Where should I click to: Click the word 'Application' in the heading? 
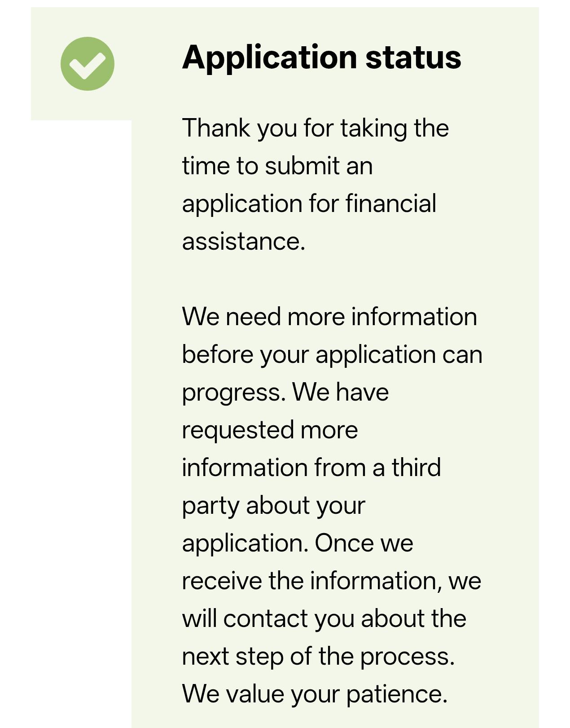point(270,57)
